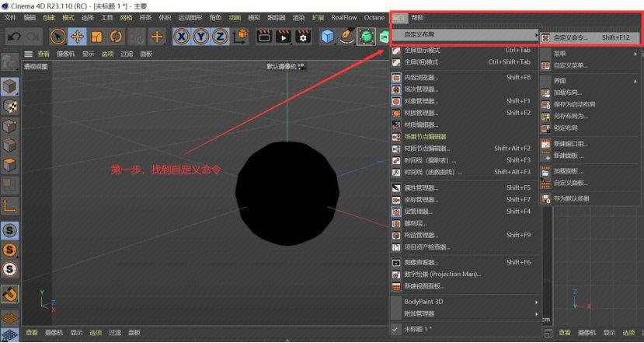
Task: Activate the Scale tool
Action: point(96,37)
